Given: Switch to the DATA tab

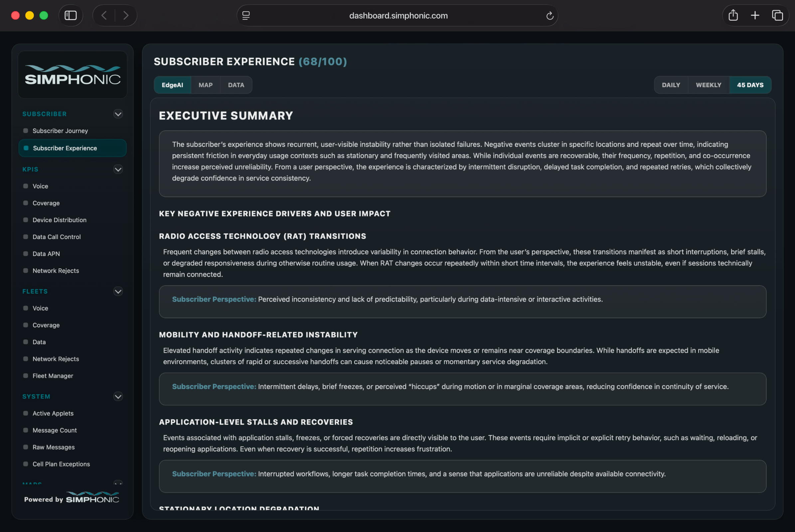Looking at the screenshot, I should (236, 85).
